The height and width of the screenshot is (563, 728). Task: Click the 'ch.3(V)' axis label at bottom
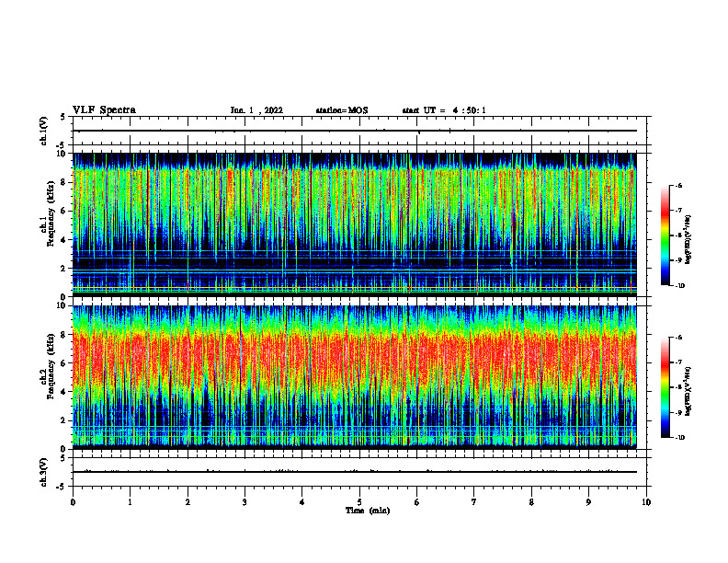(x=44, y=472)
